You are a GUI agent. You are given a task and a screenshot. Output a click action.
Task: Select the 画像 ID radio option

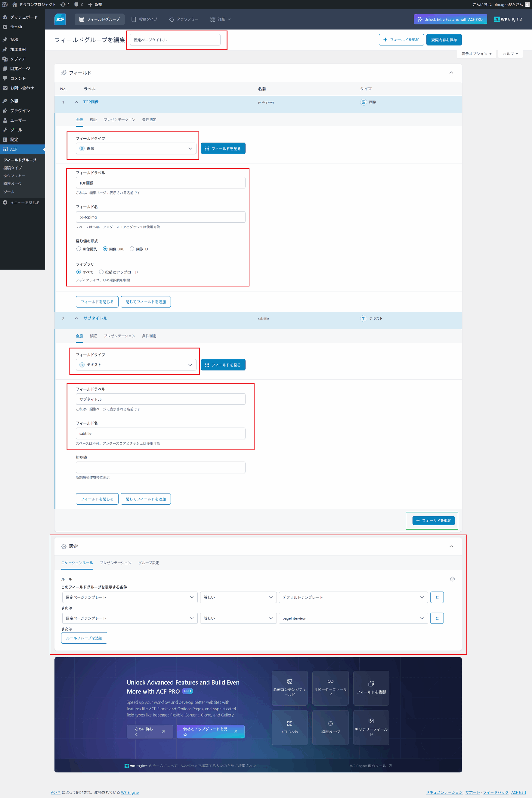132,248
